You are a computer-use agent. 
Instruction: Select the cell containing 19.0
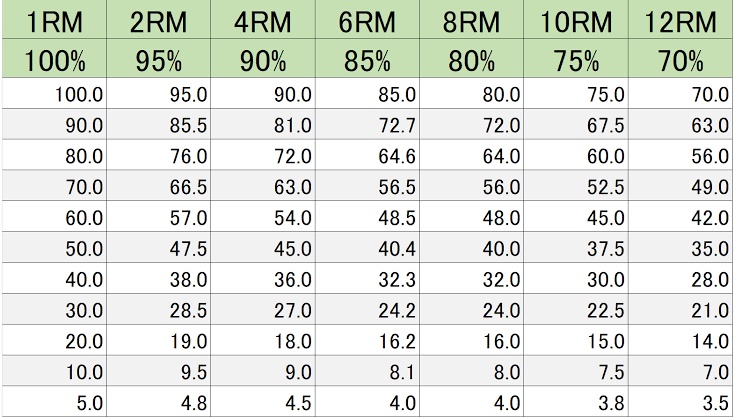[158, 341]
